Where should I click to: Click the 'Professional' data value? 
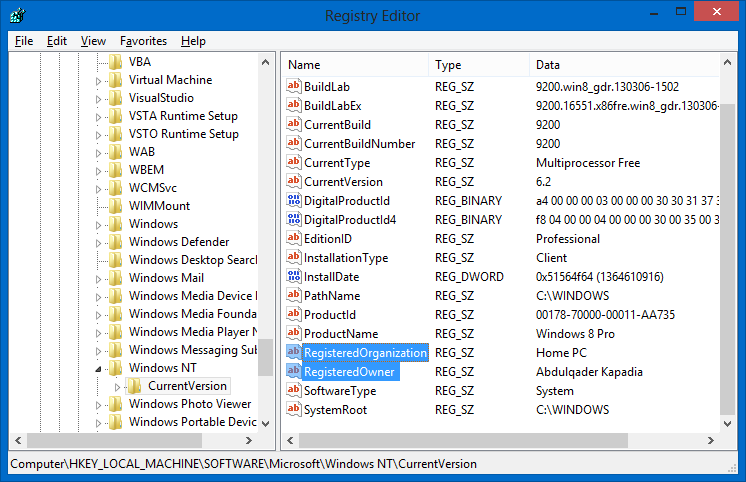click(568, 238)
